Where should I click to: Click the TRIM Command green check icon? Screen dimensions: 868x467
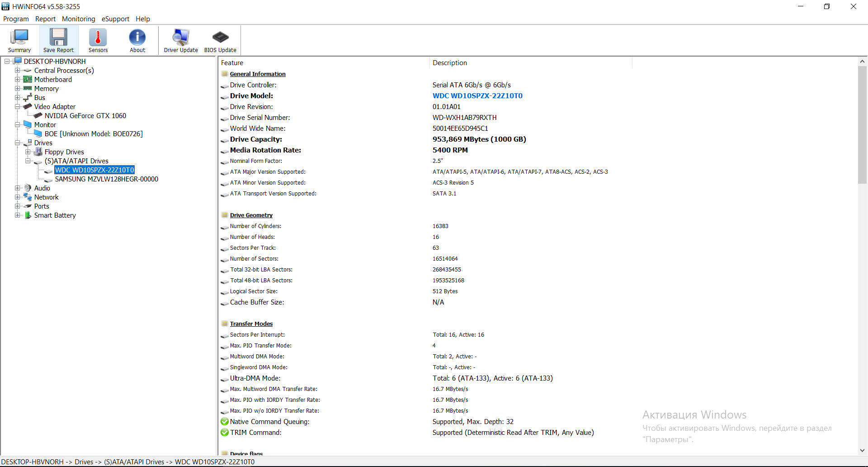point(225,433)
